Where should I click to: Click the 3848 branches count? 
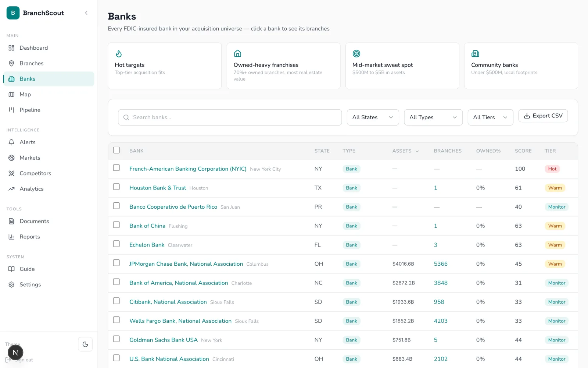[x=441, y=283]
